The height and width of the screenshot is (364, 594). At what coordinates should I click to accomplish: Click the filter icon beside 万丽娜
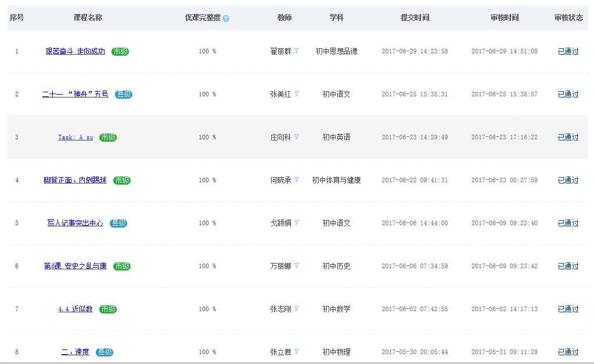pyautogui.click(x=297, y=266)
